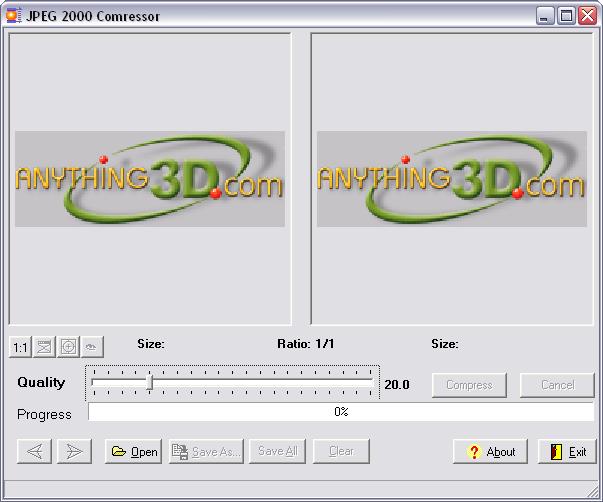Click the Compress button
Viewport: 603px width, 502px height.
(469, 385)
